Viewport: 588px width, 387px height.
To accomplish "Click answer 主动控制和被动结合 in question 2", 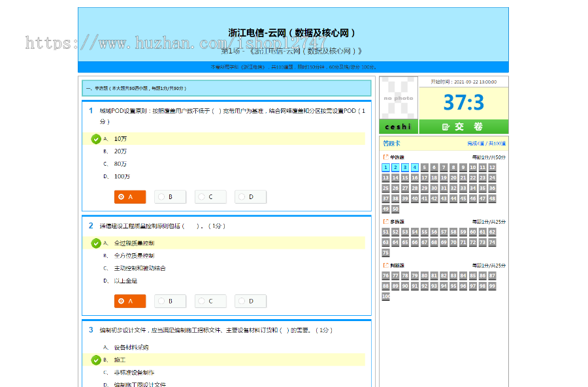I will (140, 268).
